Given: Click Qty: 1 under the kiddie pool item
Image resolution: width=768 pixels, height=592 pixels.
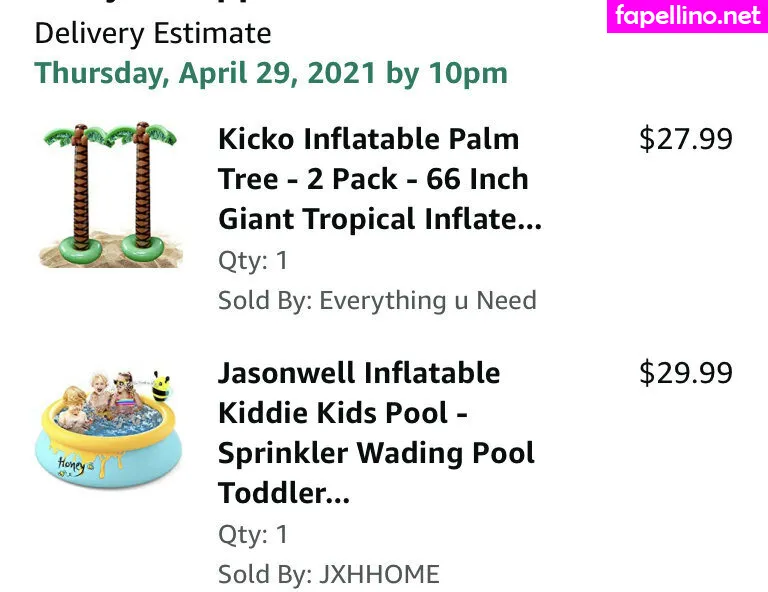Looking at the screenshot, I should point(253,534).
